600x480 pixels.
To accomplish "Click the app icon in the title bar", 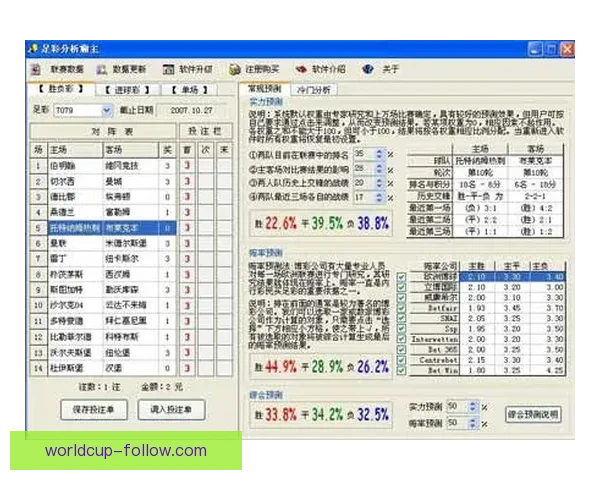I will click(x=33, y=49).
